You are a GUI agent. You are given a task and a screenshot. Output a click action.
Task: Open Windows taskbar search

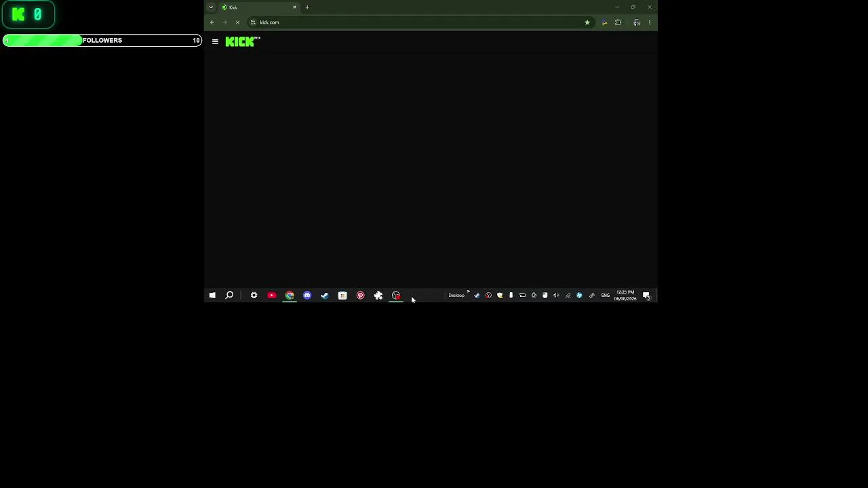point(229,296)
